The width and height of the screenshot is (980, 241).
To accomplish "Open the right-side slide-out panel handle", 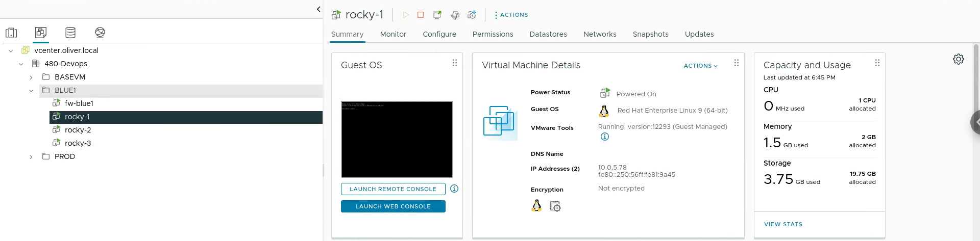I will [975, 122].
